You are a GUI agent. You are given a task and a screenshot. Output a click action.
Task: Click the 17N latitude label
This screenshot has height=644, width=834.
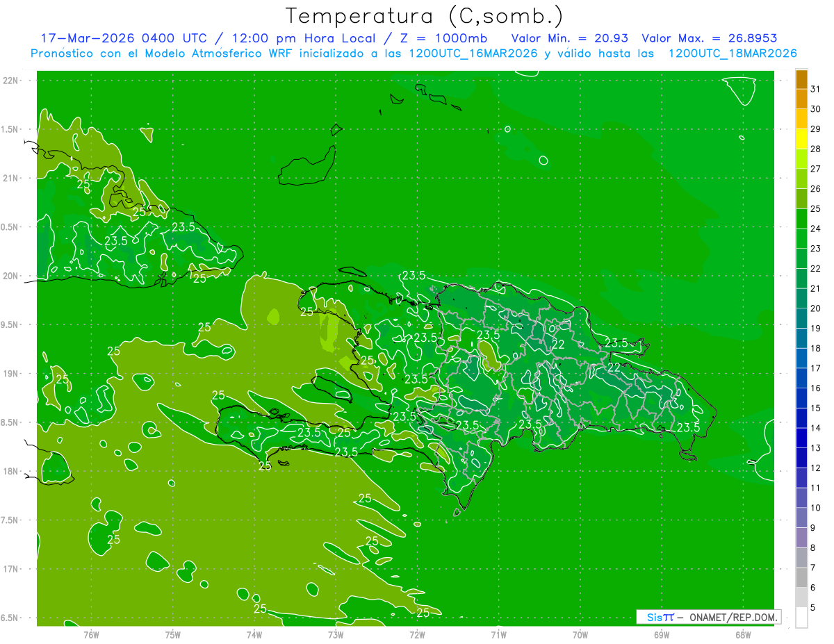point(10,569)
